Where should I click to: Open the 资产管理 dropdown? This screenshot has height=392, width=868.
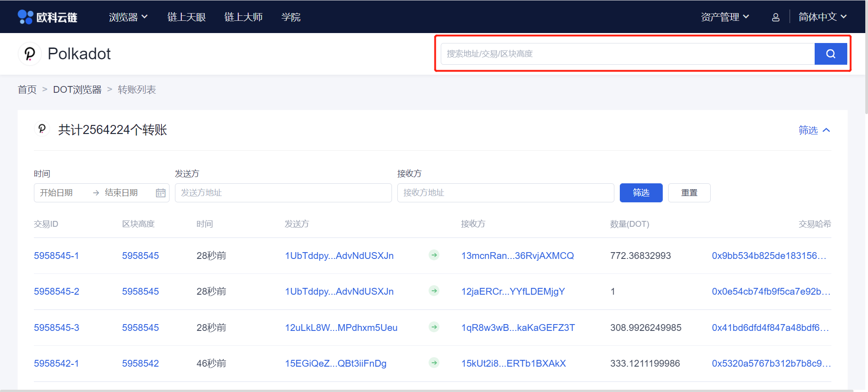[x=725, y=17]
